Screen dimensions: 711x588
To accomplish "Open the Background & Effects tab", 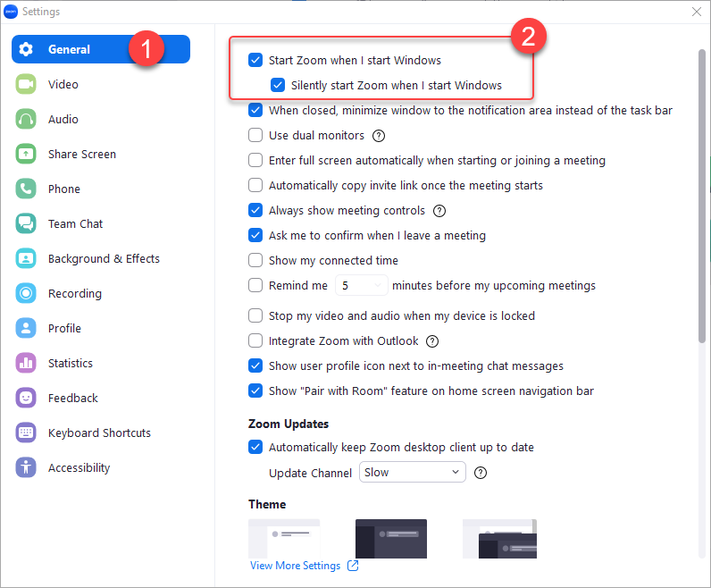I will tap(103, 258).
